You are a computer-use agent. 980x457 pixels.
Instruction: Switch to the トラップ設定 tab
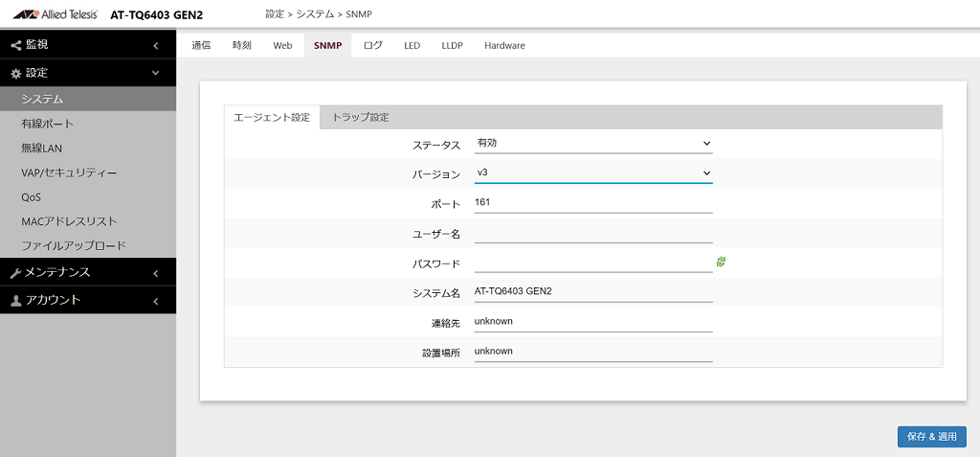coord(361,118)
